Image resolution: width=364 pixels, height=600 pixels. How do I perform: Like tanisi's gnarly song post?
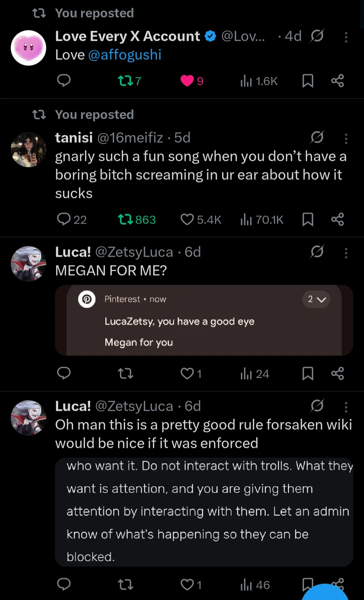click(187, 220)
